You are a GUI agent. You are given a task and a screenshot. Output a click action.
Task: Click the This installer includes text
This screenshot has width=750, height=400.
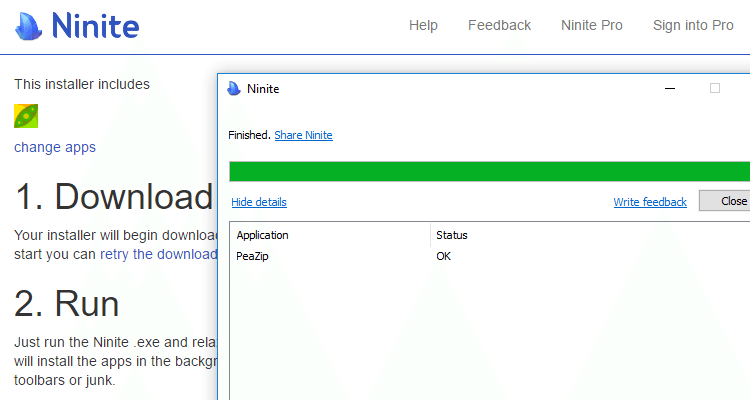[x=82, y=84]
